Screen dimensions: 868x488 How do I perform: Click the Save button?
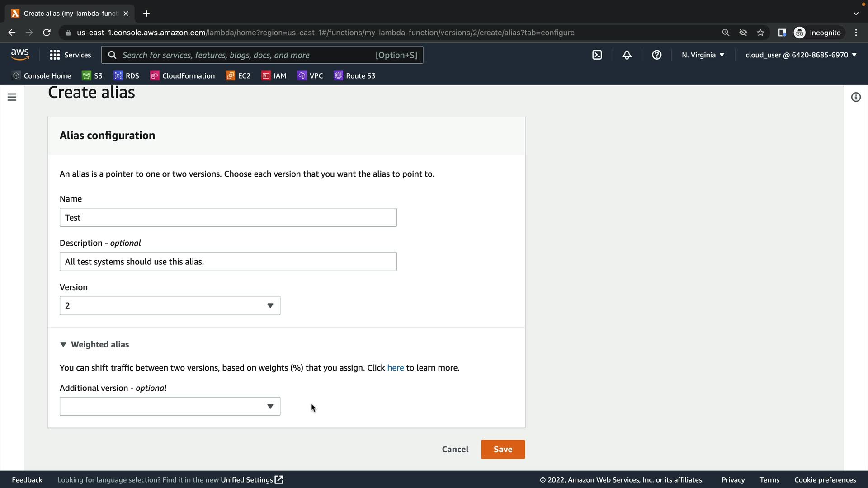click(503, 450)
